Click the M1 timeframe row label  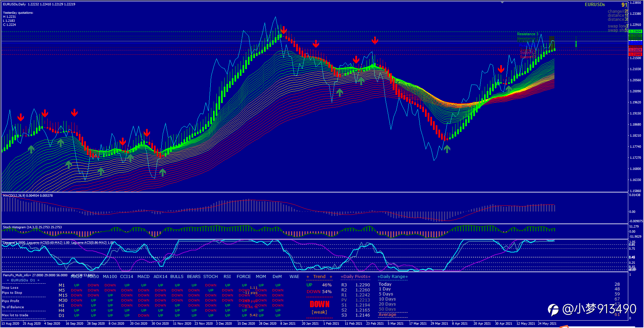(x=62, y=285)
